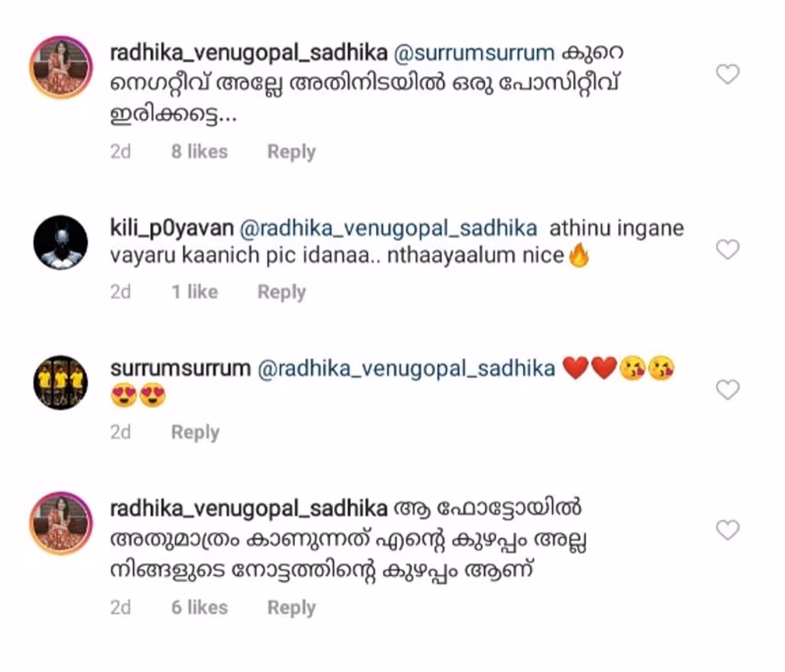View the 6 likes list
This screenshot has width=785, height=672.
(199, 608)
